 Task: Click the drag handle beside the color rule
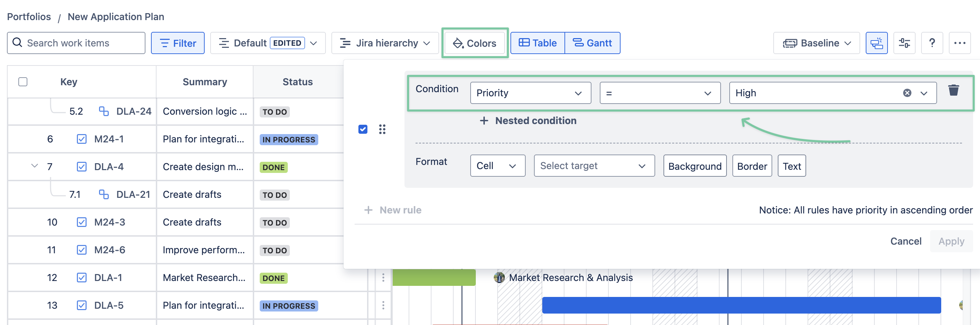tap(382, 129)
